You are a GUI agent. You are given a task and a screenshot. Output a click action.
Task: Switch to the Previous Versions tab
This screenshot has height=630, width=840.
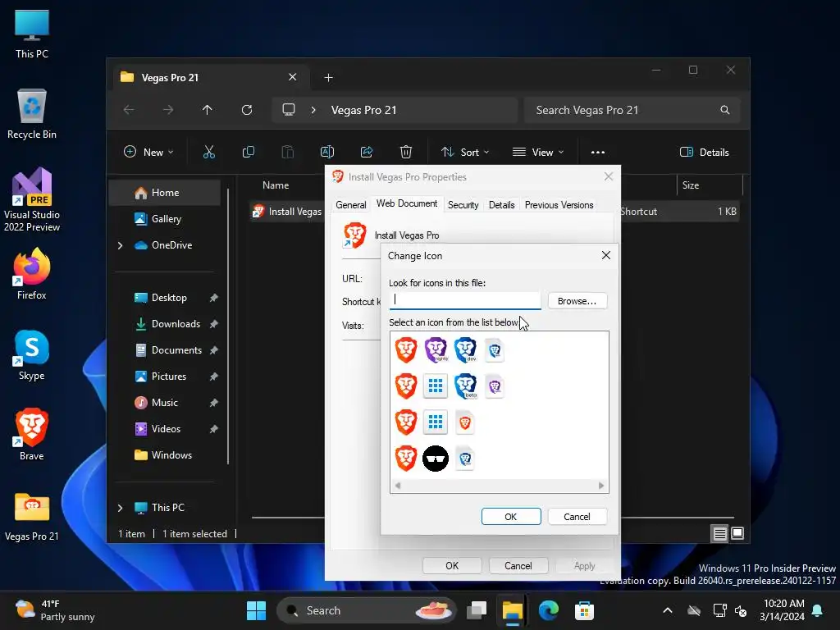coord(559,204)
